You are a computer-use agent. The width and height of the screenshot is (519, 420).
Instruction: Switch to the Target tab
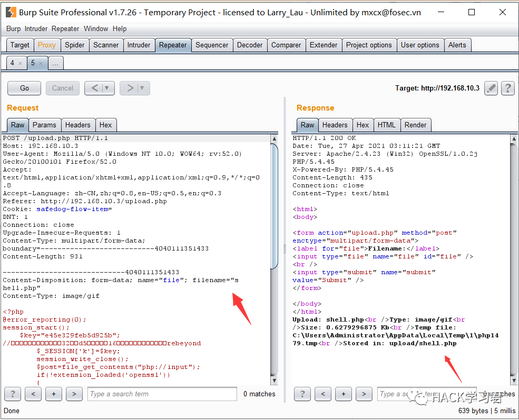pos(20,45)
